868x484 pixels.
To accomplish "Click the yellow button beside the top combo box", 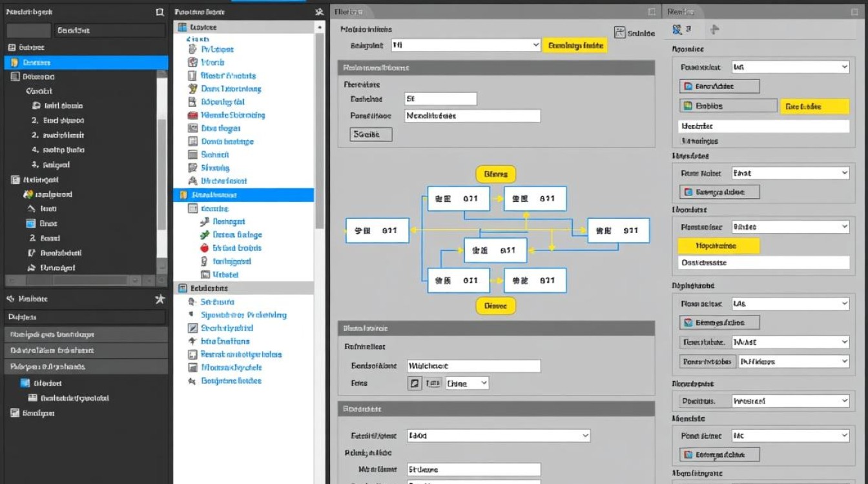I will [575, 45].
